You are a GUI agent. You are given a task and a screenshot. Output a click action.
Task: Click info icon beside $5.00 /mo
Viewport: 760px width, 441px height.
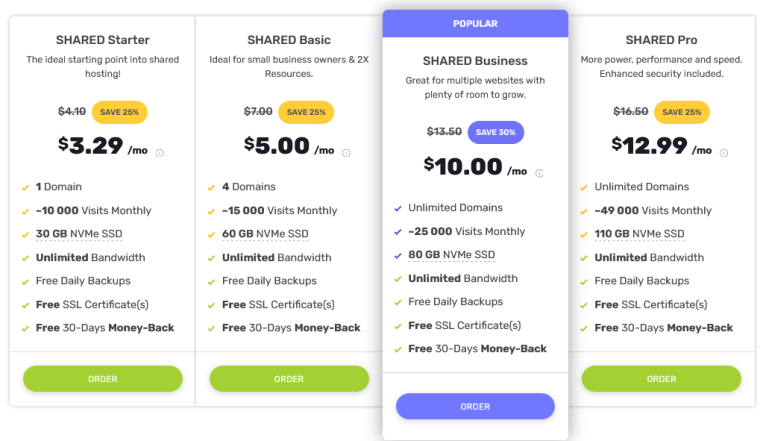coord(346,153)
